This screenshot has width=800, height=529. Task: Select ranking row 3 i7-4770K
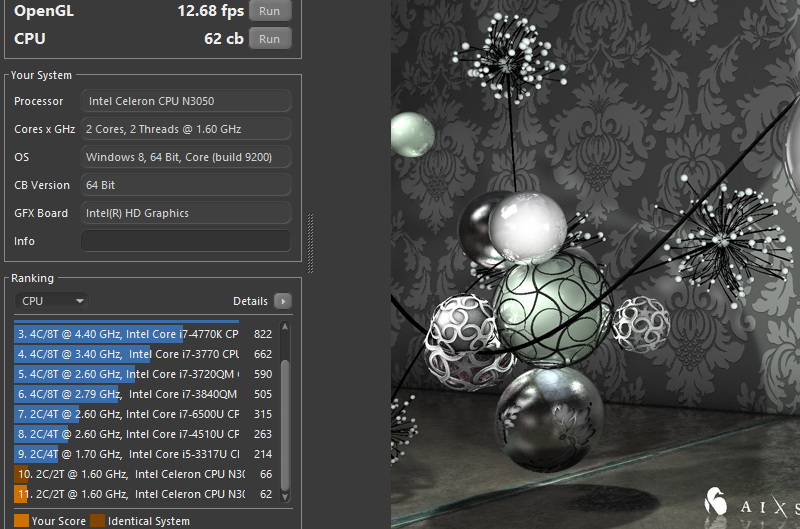pos(145,334)
